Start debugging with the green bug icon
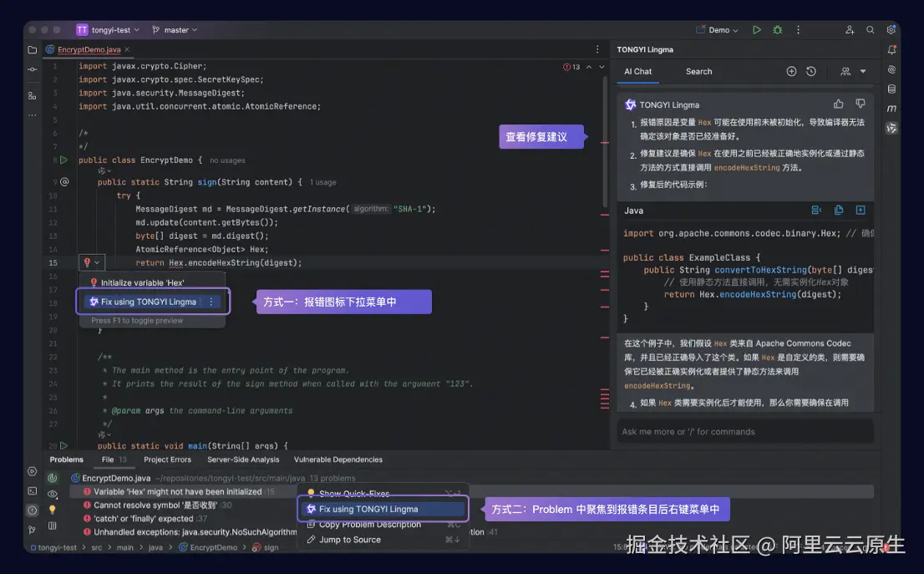This screenshot has height=574, width=924. click(x=777, y=29)
